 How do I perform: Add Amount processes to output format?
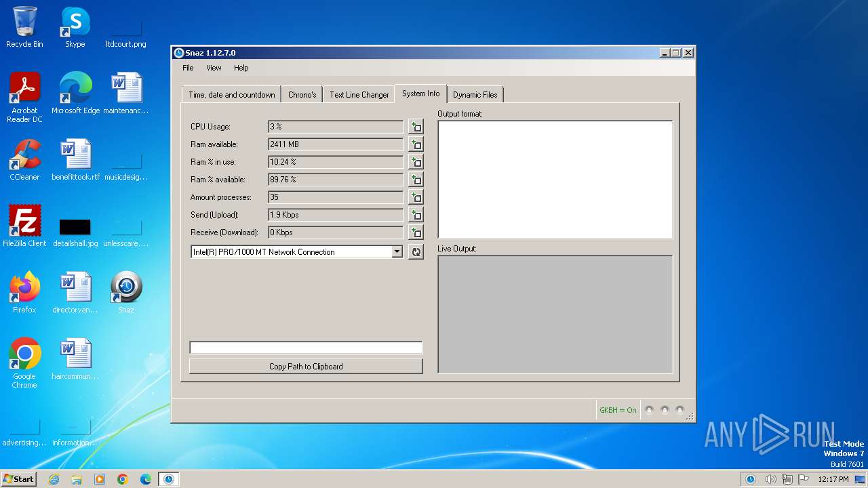416,197
